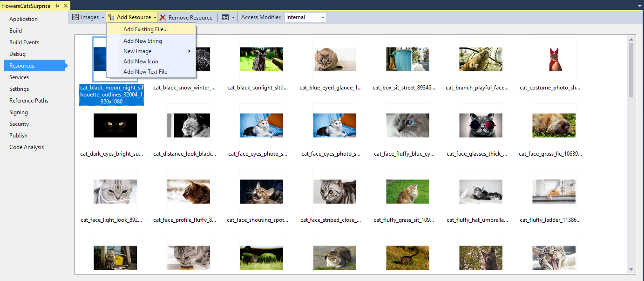Viewport: 644px width, 281px height.
Task: Click the Remove Resource label
Action: point(190,17)
